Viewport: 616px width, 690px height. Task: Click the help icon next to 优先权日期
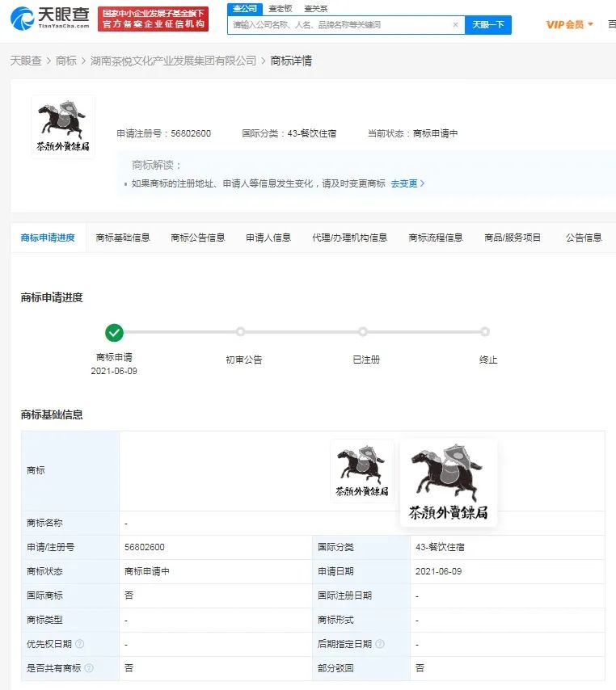[x=80, y=644]
